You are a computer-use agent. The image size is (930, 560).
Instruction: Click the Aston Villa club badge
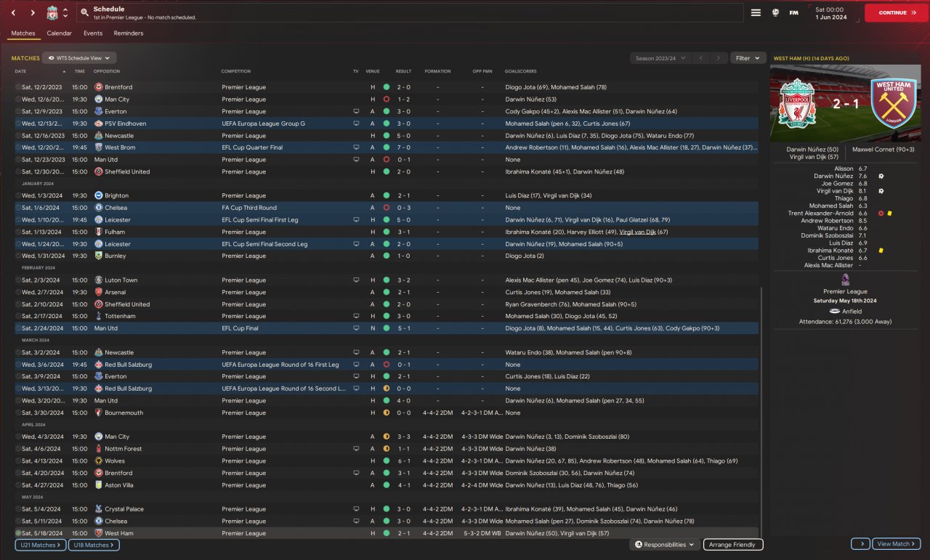point(98,485)
